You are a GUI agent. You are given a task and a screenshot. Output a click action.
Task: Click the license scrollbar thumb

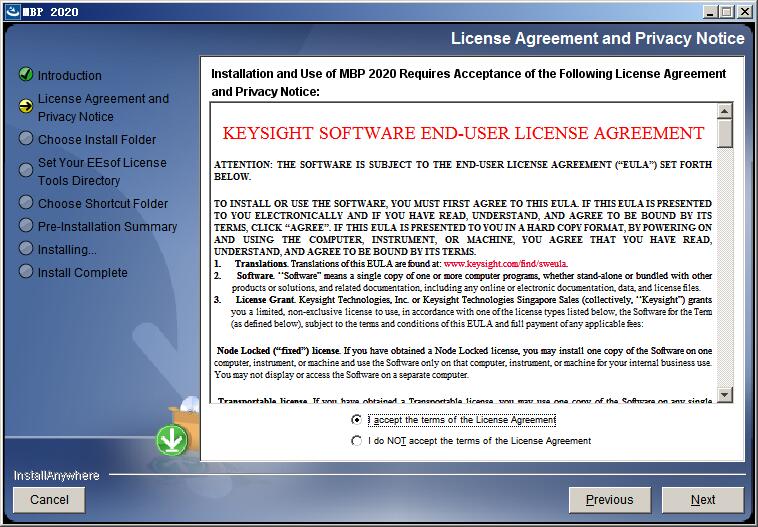point(724,133)
